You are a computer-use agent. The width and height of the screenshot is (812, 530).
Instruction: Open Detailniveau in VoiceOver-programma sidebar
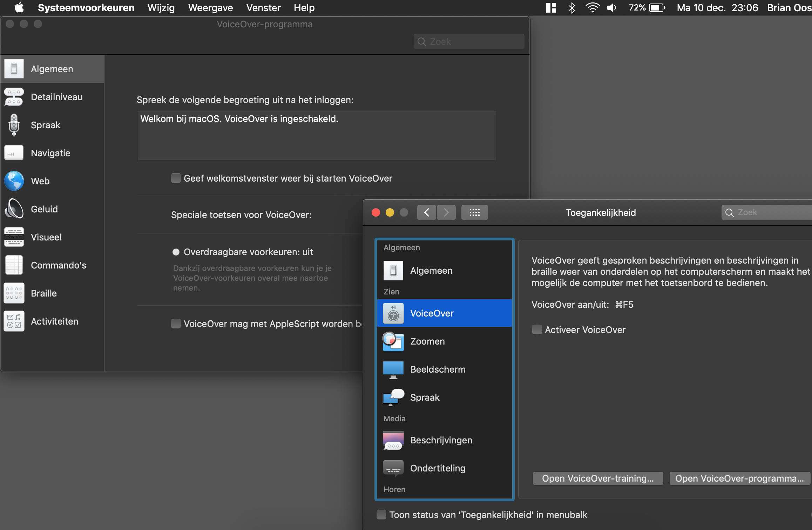coord(52,97)
